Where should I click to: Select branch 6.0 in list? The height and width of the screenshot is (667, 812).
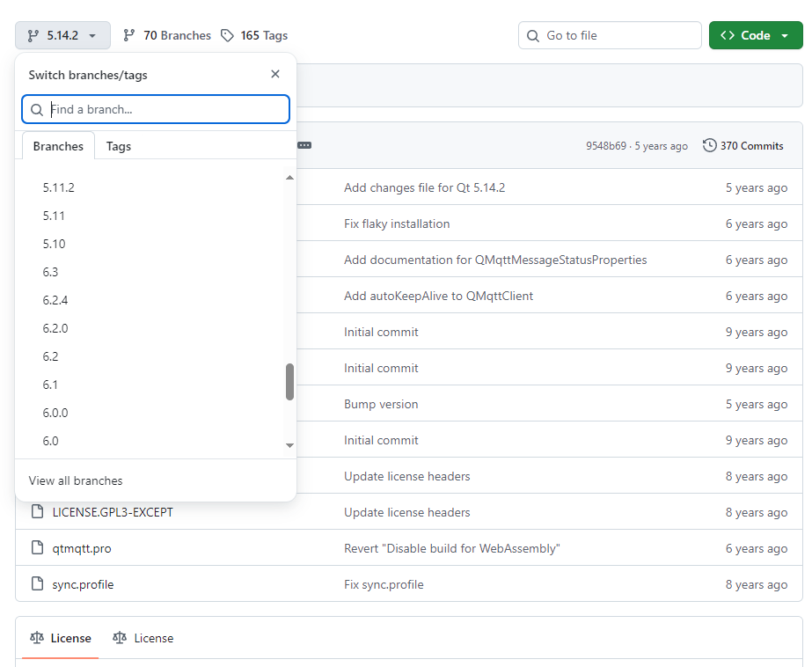coord(50,441)
